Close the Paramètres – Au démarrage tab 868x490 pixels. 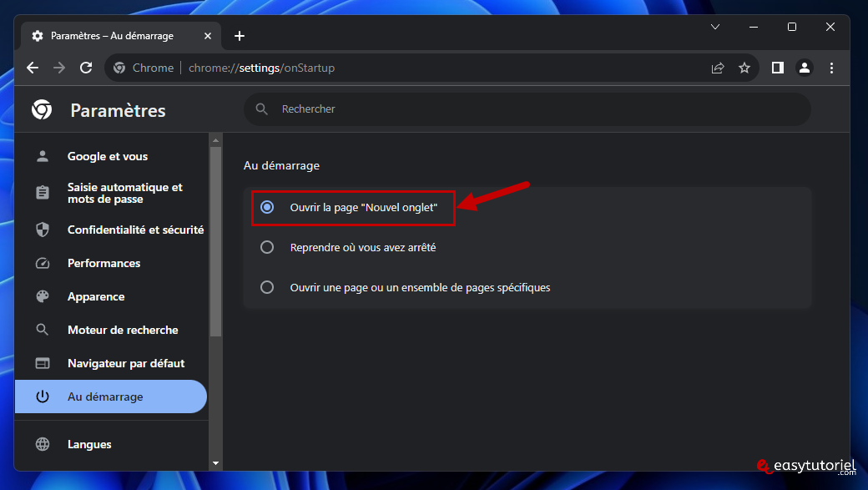coord(208,36)
